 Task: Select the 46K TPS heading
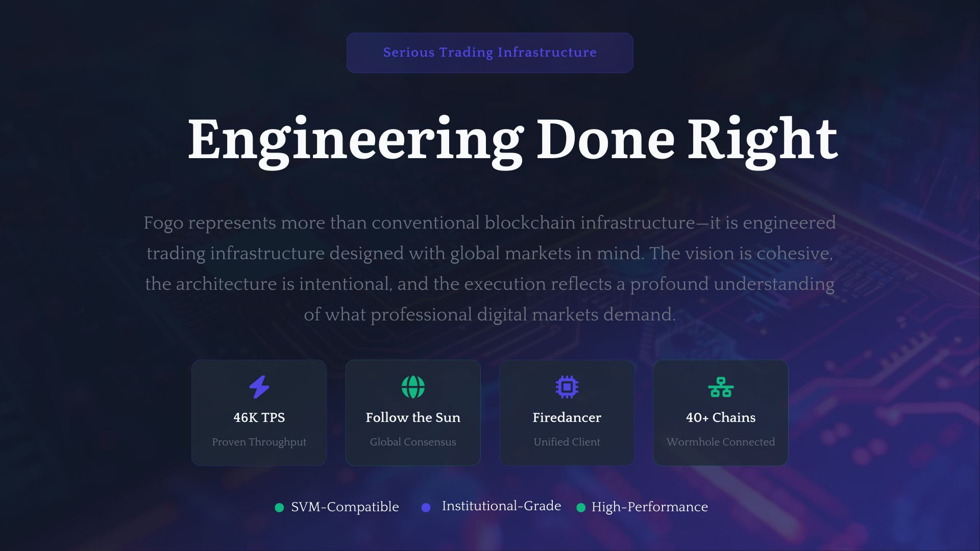[259, 417]
